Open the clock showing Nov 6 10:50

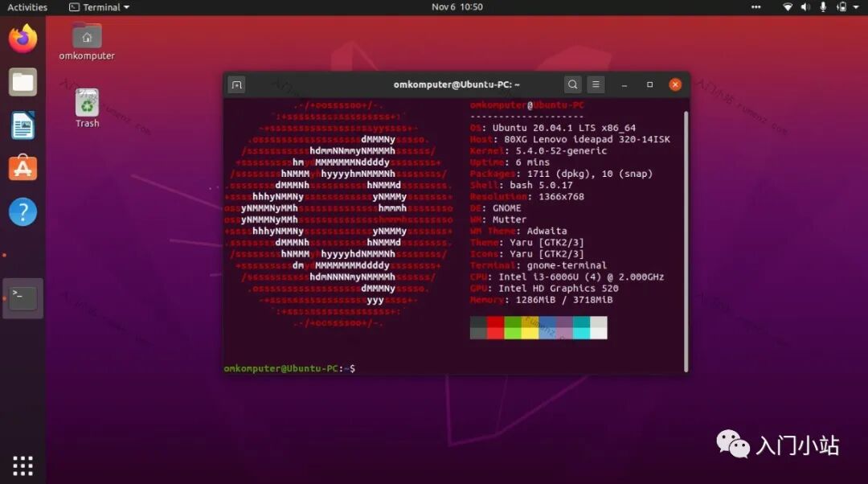457,7
